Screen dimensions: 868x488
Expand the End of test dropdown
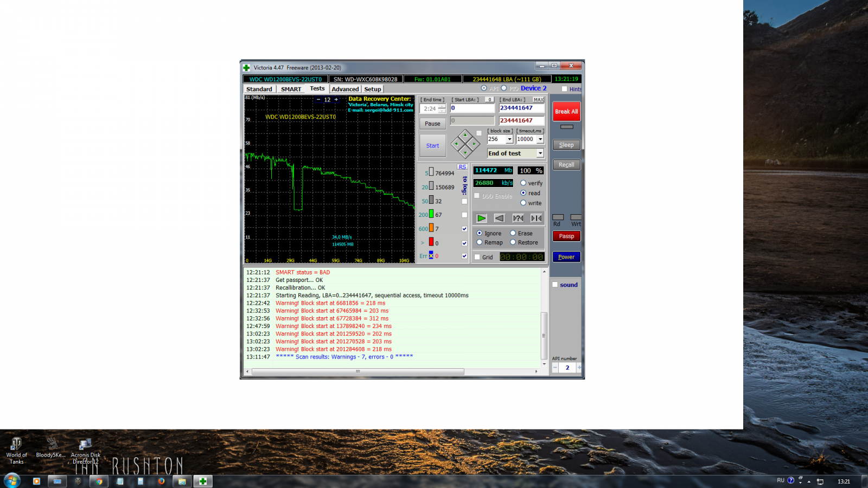pyautogui.click(x=540, y=153)
